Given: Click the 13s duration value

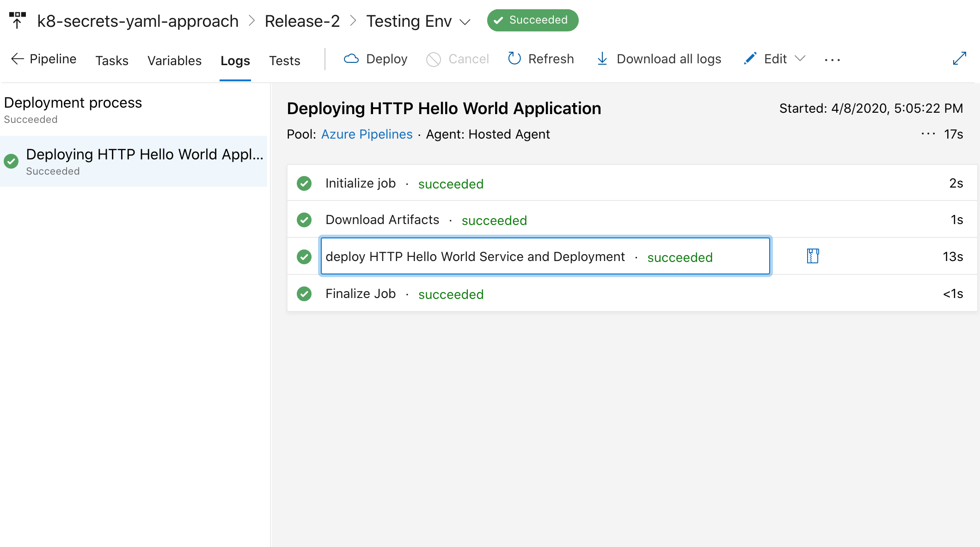Looking at the screenshot, I should 953,257.
